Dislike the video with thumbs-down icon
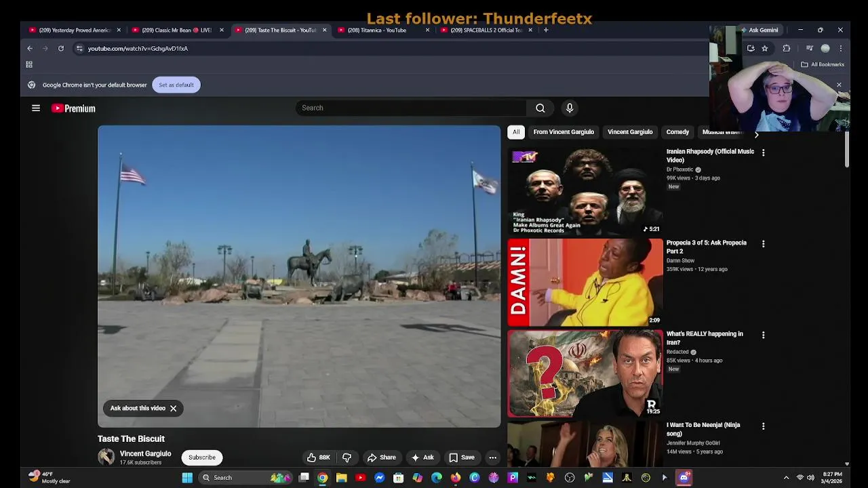 click(347, 457)
